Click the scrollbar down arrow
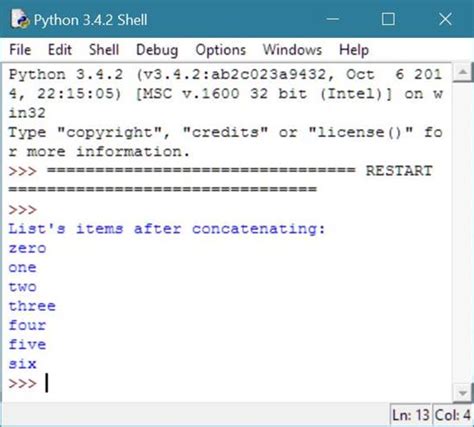Image resolution: width=474 pixels, height=427 pixels. (x=463, y=393)
